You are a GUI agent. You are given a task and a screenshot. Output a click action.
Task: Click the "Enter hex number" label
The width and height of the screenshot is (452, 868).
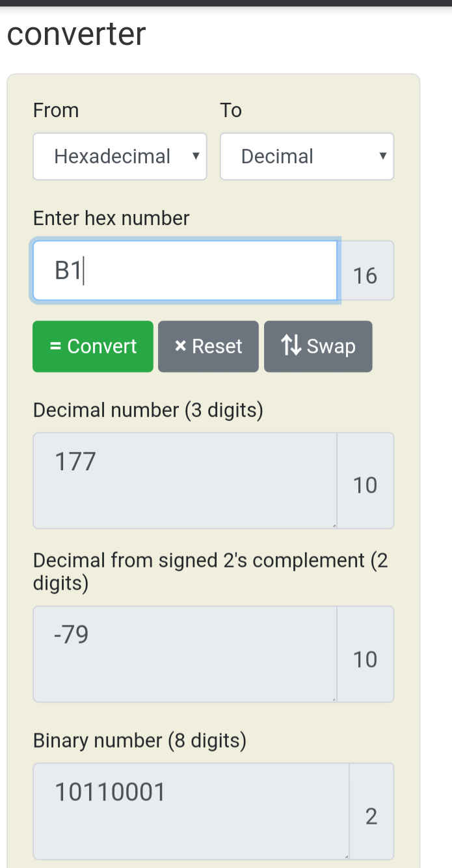point(111,218)
